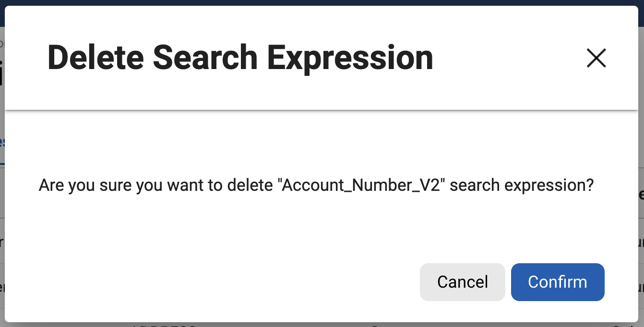
Task: Click the blue Confirm button
Action: pos(557,282)
